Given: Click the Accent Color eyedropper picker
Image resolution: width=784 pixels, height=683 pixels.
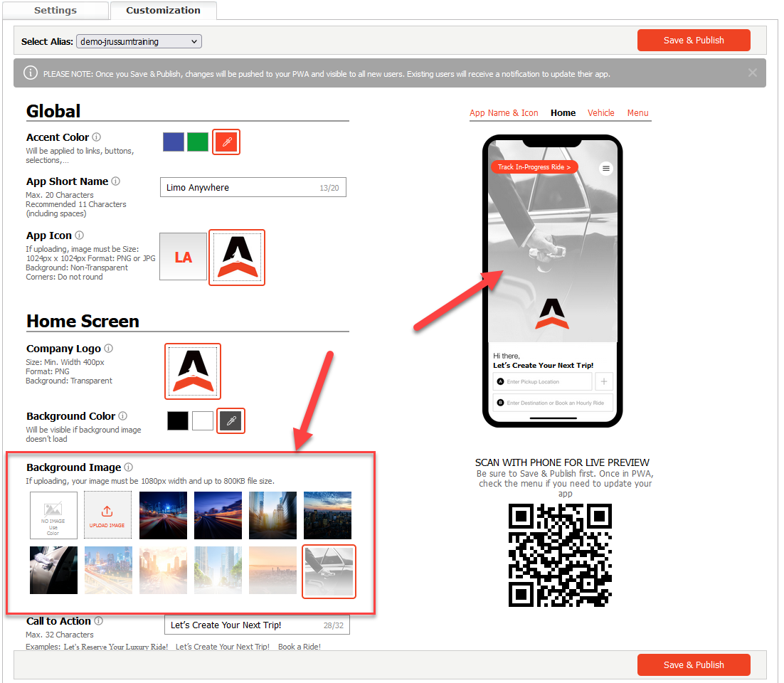Looking at the screenshot, I should click(x=227, y=142).
